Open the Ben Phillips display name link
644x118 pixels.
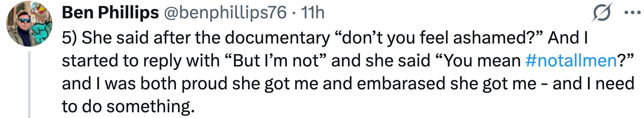(110, 13)
